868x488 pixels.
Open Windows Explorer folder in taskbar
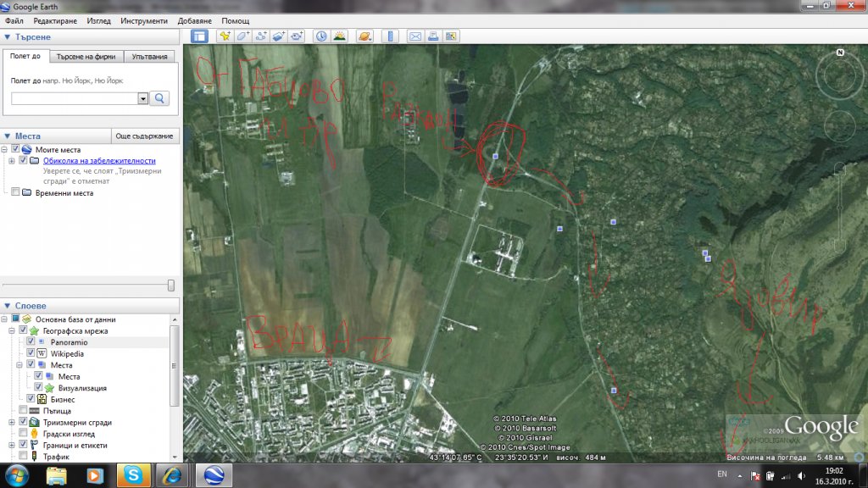tap(56, 475)
